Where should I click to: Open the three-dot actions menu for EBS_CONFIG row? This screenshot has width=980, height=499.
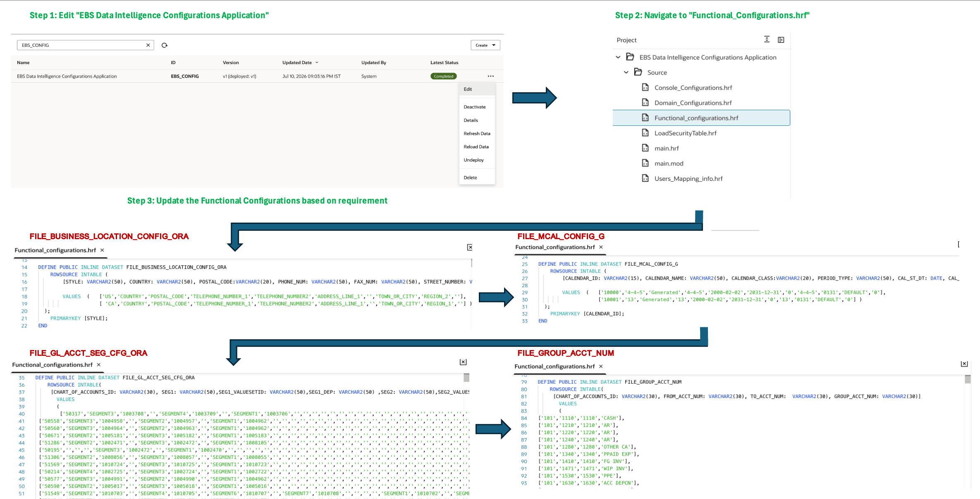490,76
